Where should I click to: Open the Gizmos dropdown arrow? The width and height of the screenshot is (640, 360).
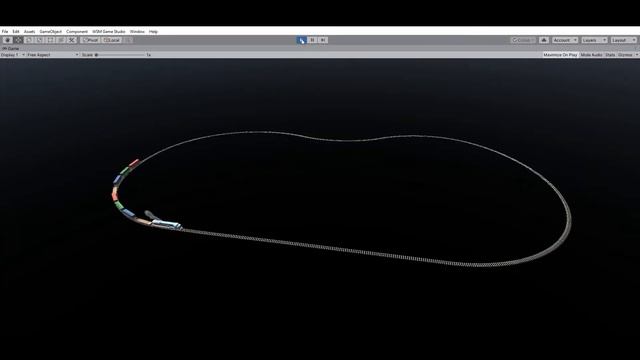pyautogui.click(x=637, y=55)
